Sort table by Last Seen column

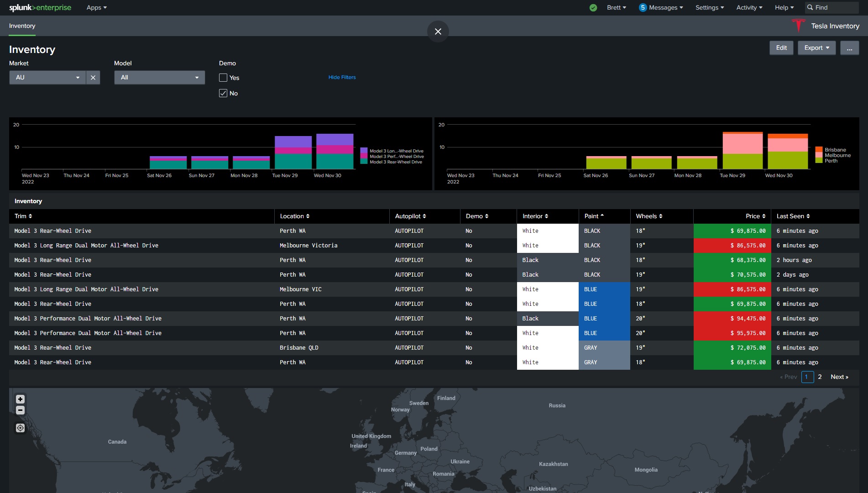pyautogui.click(x=793, y=216)
